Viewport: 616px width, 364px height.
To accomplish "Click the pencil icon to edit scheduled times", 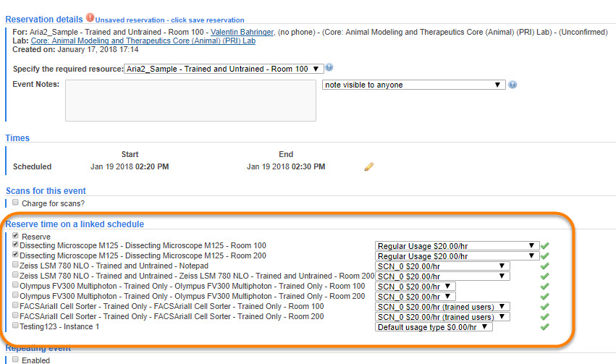I will pyautogui.click(x=368, y=166).
